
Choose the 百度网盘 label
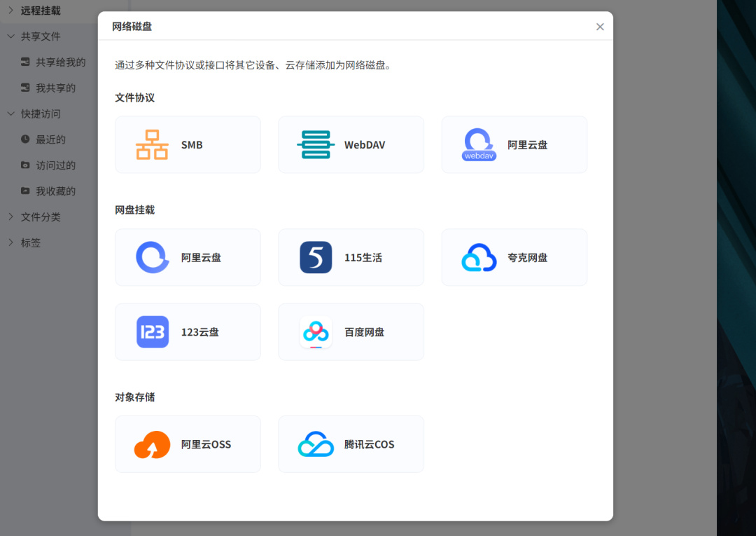tap(365, 332)
